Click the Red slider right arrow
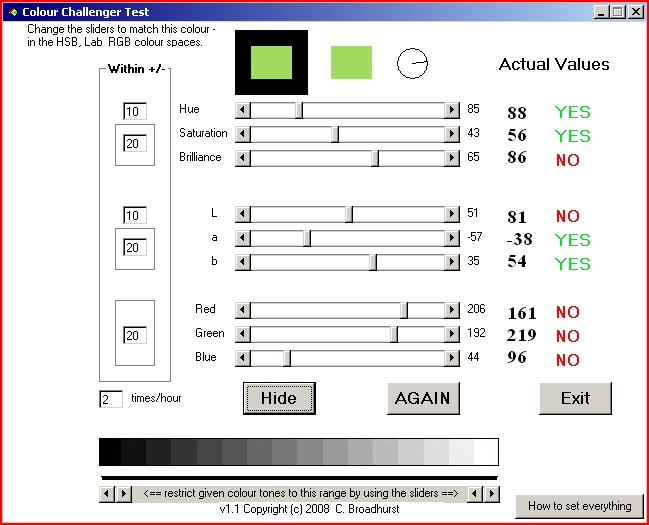This screenshot has width=649, height=525. pos(452,309)
